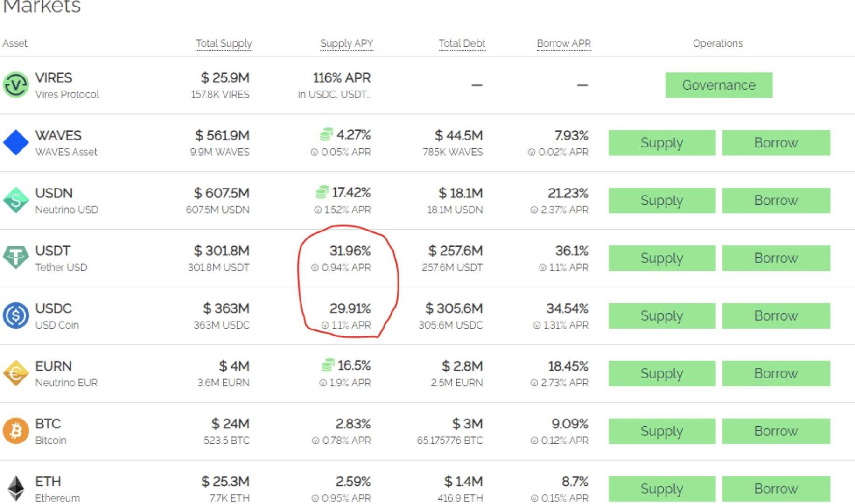Click green coins icon beside EURN 16.5%

328,365
